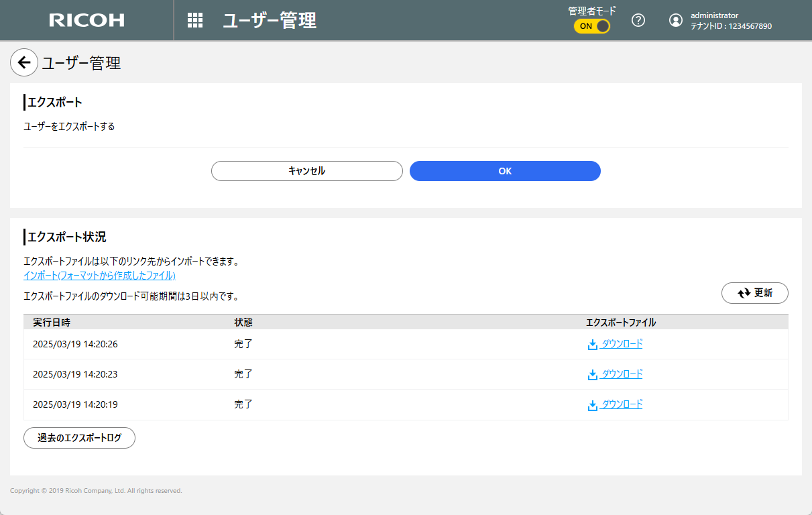Click the 状態 column header

[x=243, y=323]
